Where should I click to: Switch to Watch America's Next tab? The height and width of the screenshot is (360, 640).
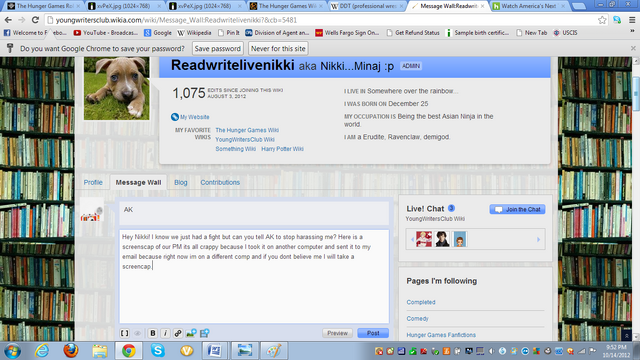click(x=529, y=6)
